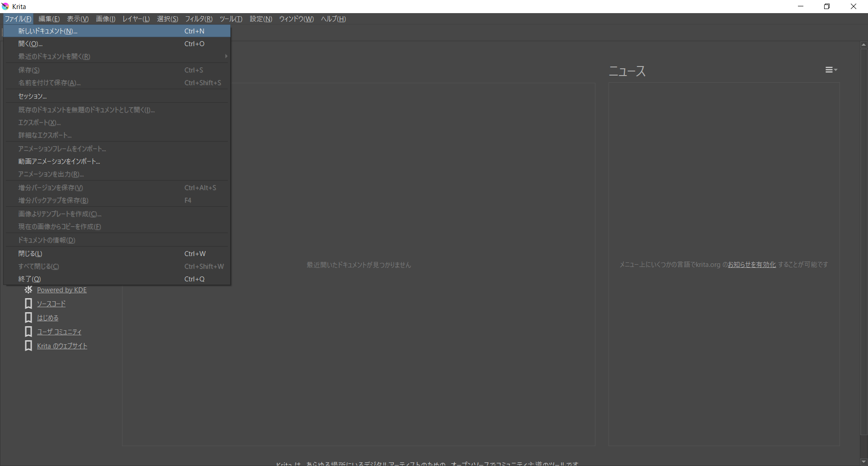The width and height of the screenshot is (868, 466).
Task: Choose 開く(O)... from the file menu
Action: click(117, 44)
